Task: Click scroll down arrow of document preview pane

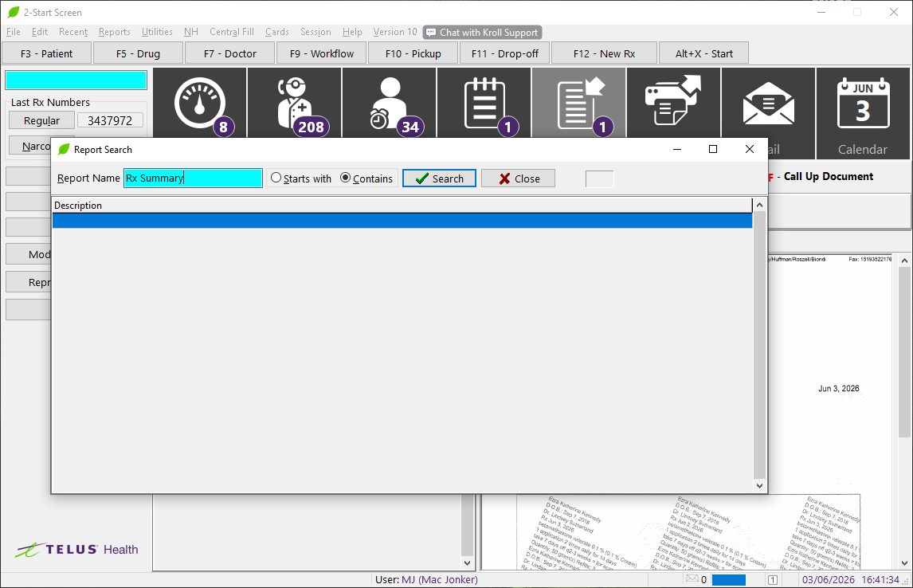Action: (904, 563)
